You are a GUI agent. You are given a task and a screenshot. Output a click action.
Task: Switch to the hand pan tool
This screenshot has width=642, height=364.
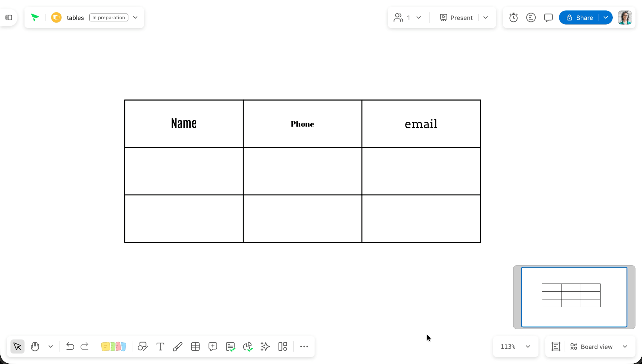coord(35,347)
